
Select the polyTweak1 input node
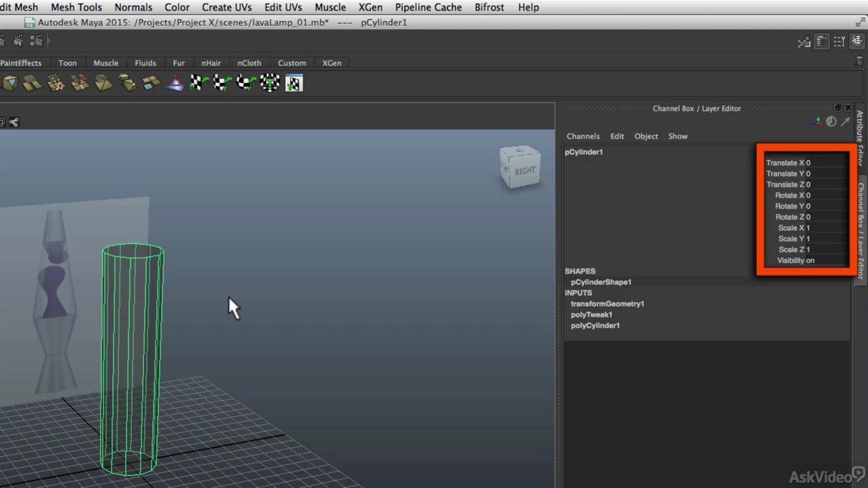pos(591,315)
